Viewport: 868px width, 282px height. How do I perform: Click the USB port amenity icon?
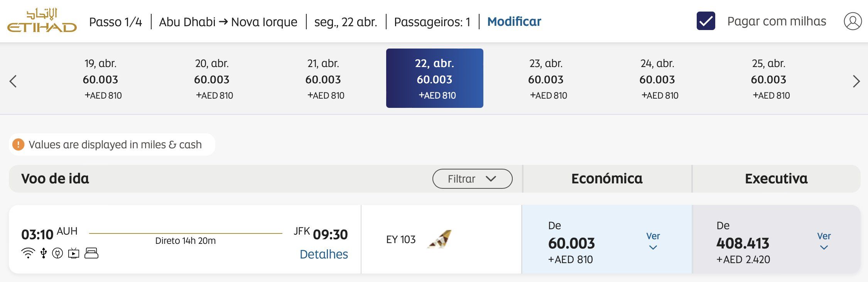[x=44, y=253]
